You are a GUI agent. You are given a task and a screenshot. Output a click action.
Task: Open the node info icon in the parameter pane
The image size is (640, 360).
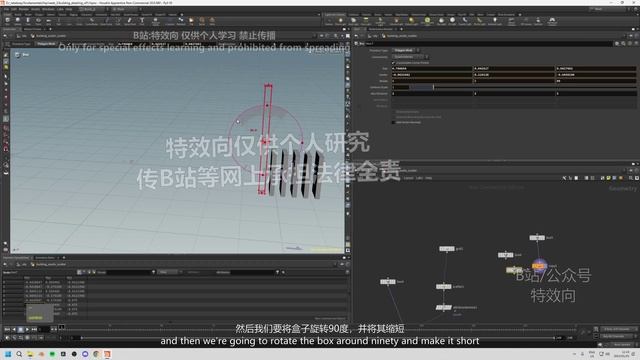click(x=630, y=43)
